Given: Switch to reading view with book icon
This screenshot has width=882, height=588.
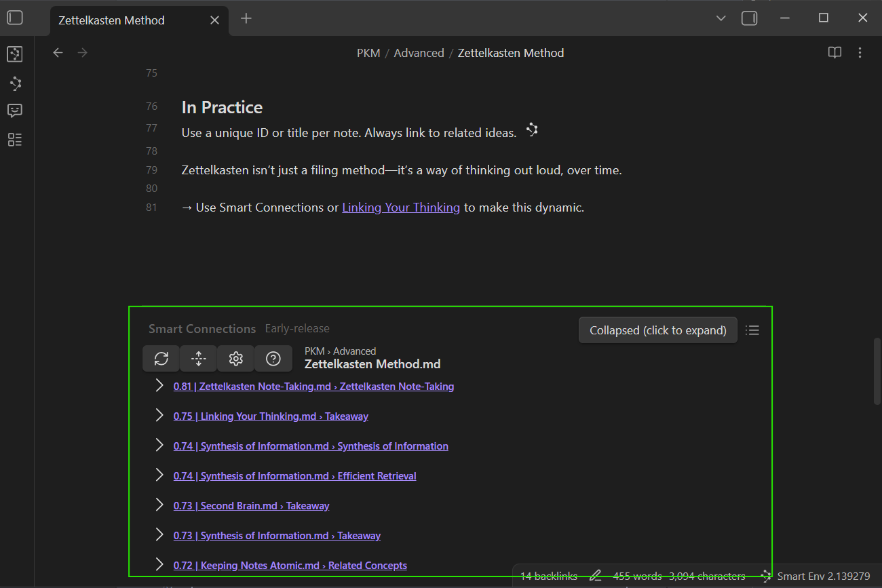Looking at the screenshot, I should tap(835, 53).
